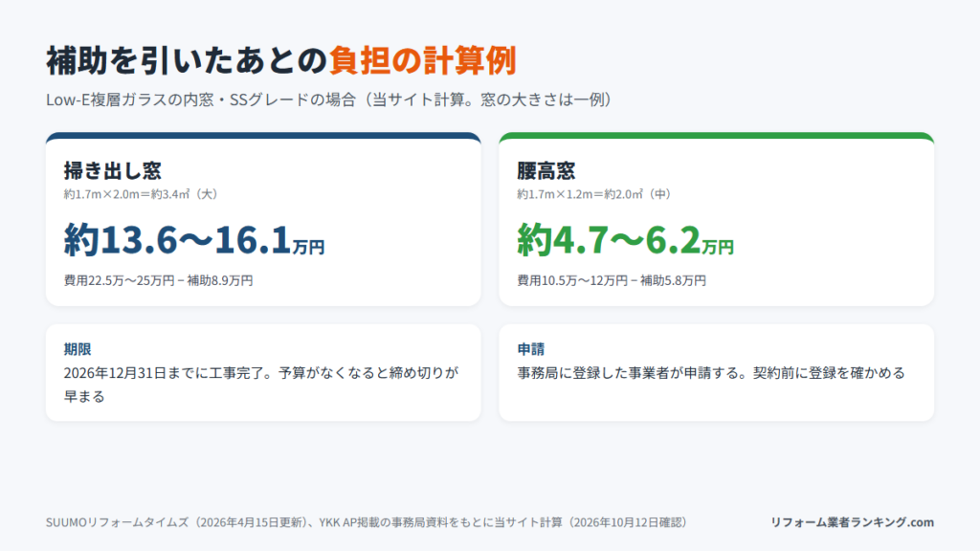Click the 申請 label
The height and width of the screenshot is (551, 980).
pyautogui.click(x=530, y=349)
